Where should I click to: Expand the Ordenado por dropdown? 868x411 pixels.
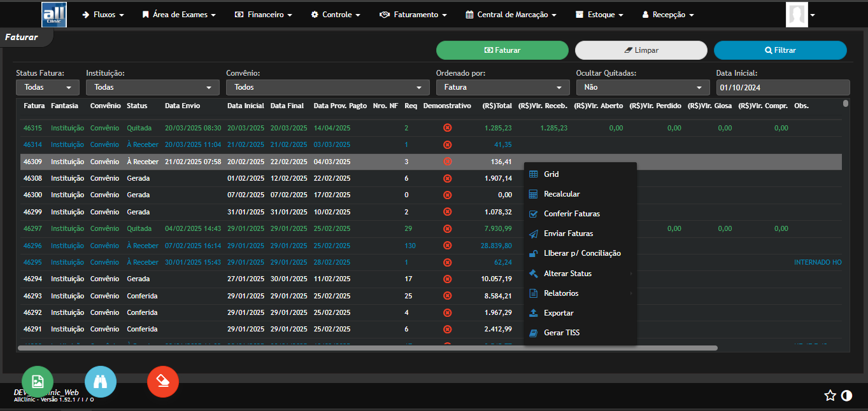coord(502,87)
